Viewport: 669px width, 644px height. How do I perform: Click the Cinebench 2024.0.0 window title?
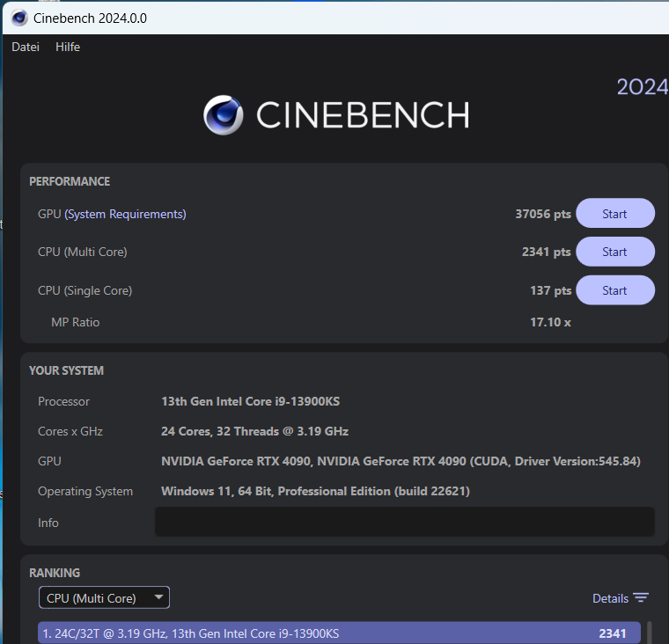[x=90, y=18]
